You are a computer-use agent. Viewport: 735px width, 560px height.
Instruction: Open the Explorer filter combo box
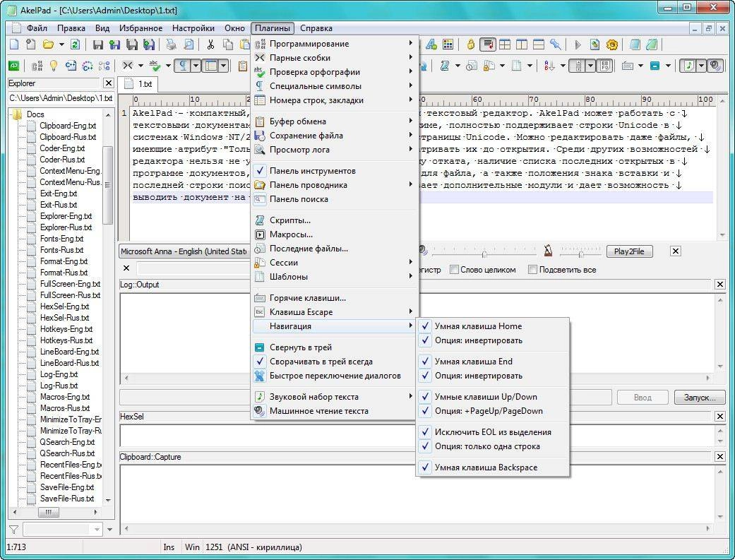[x=62, y=530]
